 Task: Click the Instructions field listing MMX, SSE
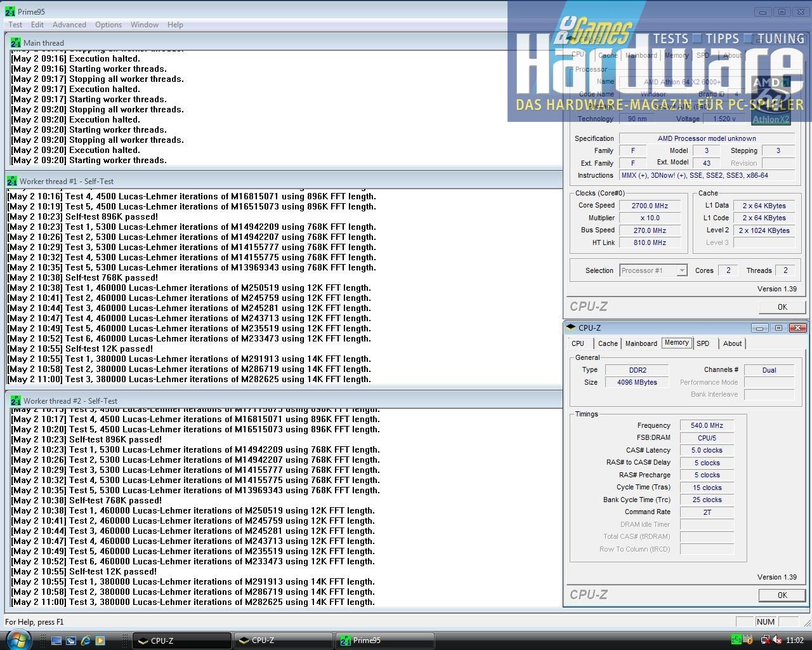pos(707,175)
